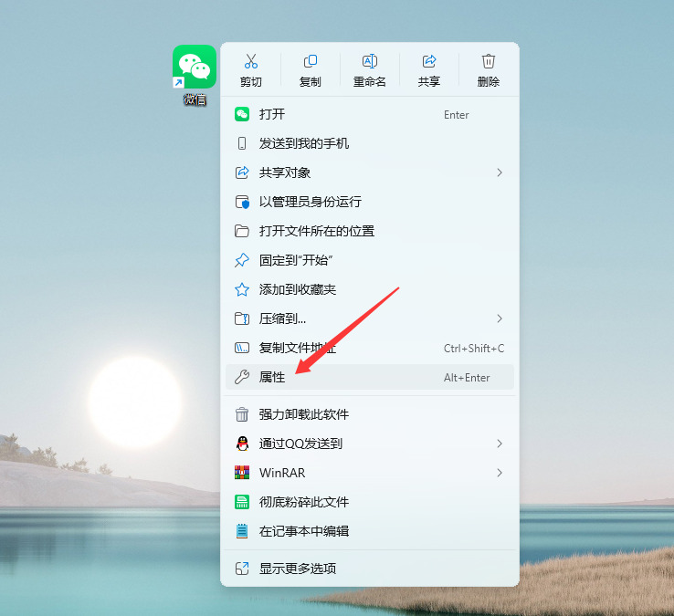Click the Alt+Enter shortcut text
This screenshot has width=674, height=616.
click(467, 378)
